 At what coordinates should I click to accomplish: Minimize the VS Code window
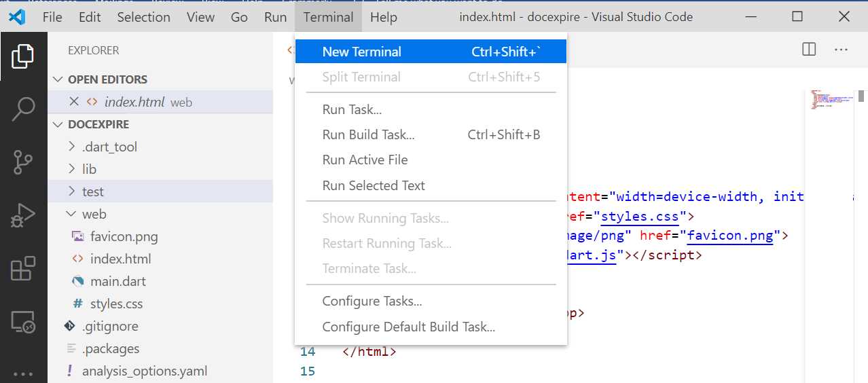tap(752, 17)
